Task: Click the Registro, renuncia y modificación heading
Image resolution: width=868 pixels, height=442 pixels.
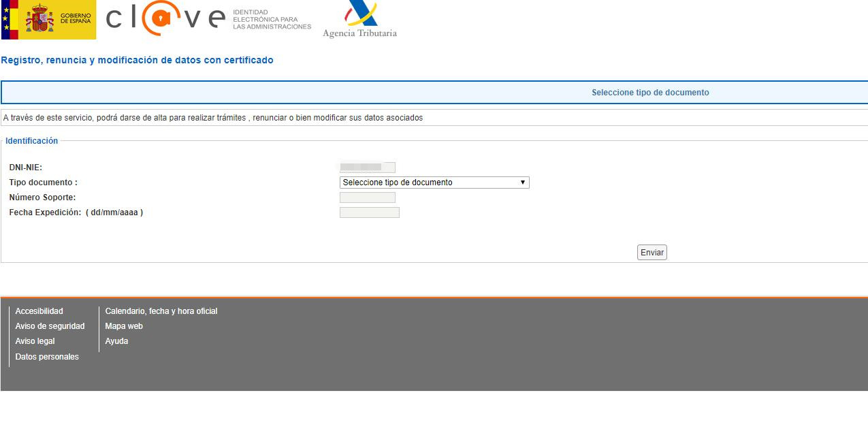Action: click(x=137, y=60)
